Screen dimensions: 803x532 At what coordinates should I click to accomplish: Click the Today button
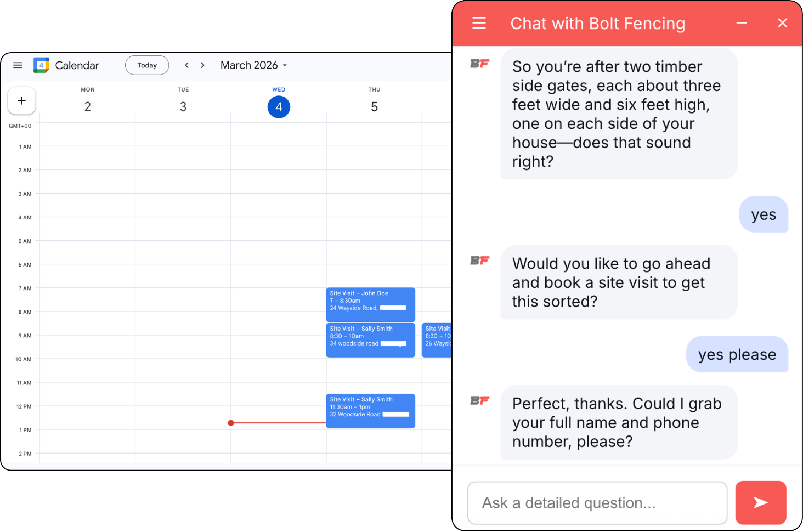tap(147, 65)
